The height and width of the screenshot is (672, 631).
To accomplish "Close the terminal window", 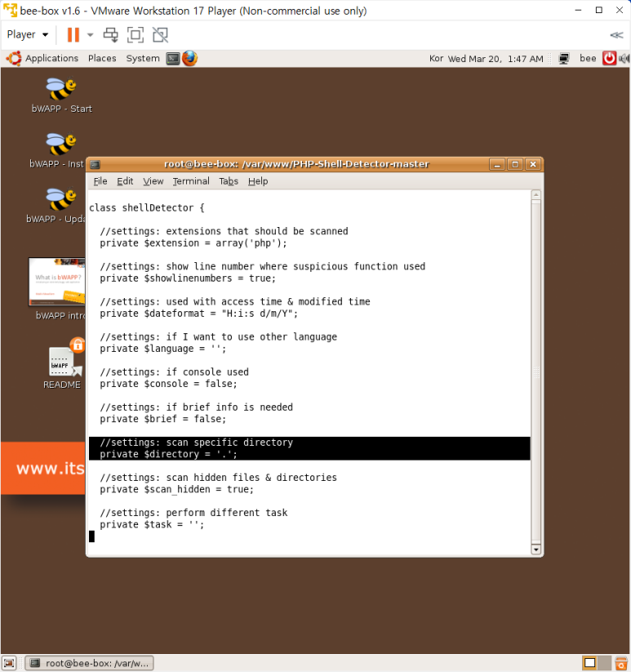I will tap(533, 165).
